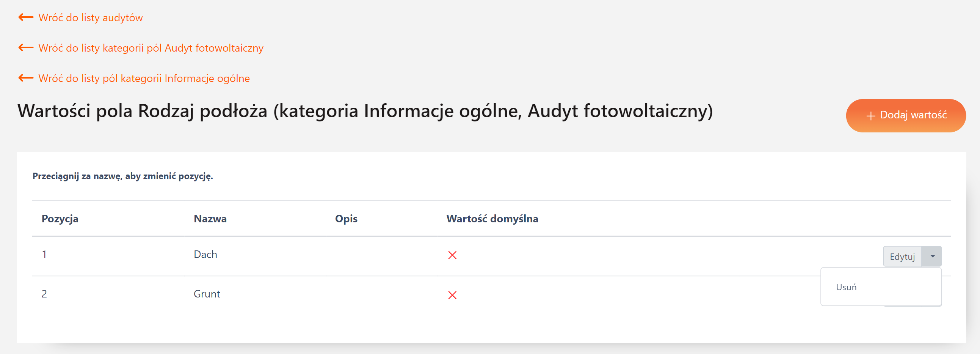Click the Pozycja column header
This screenshot has height=354, width=980.
[60, 219]
